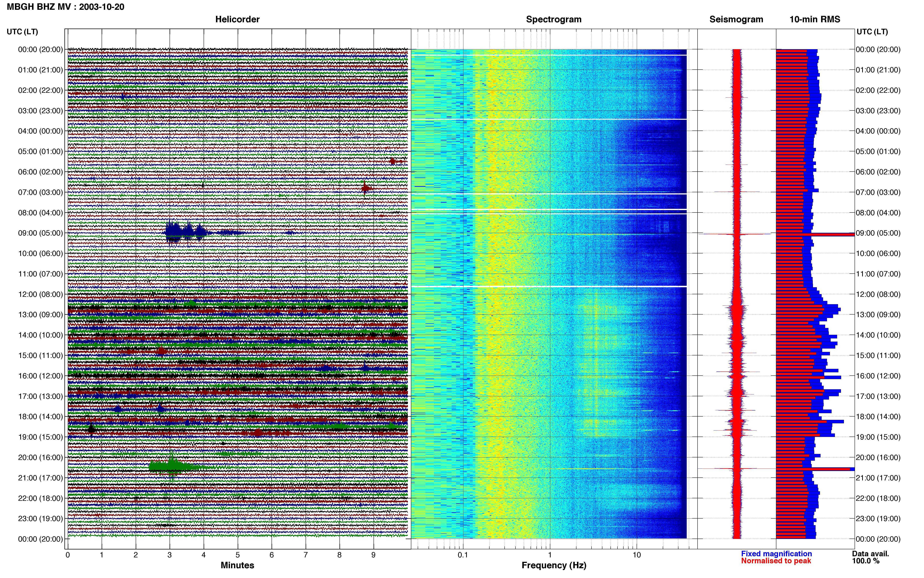Click the left '07:00 (03:00)' time label
924x578 pixels.
tap(40, 192)
